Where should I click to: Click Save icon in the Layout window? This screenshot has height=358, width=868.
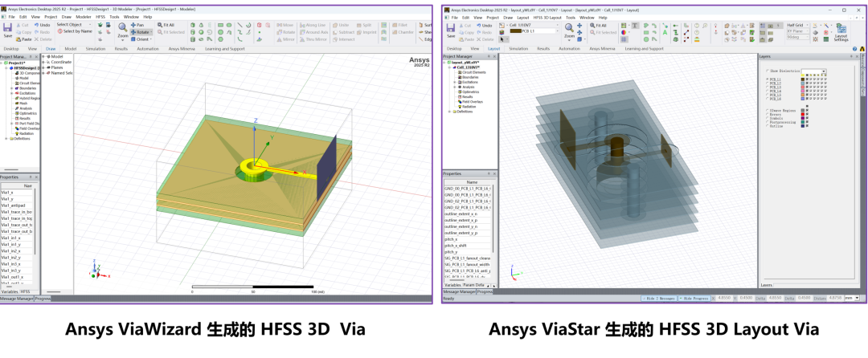451,29
